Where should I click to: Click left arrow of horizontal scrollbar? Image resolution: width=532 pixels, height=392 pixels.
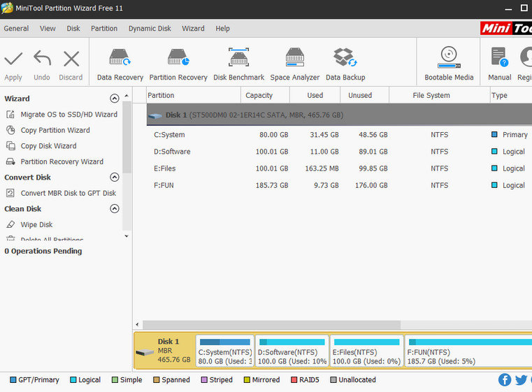click(138, 324)
